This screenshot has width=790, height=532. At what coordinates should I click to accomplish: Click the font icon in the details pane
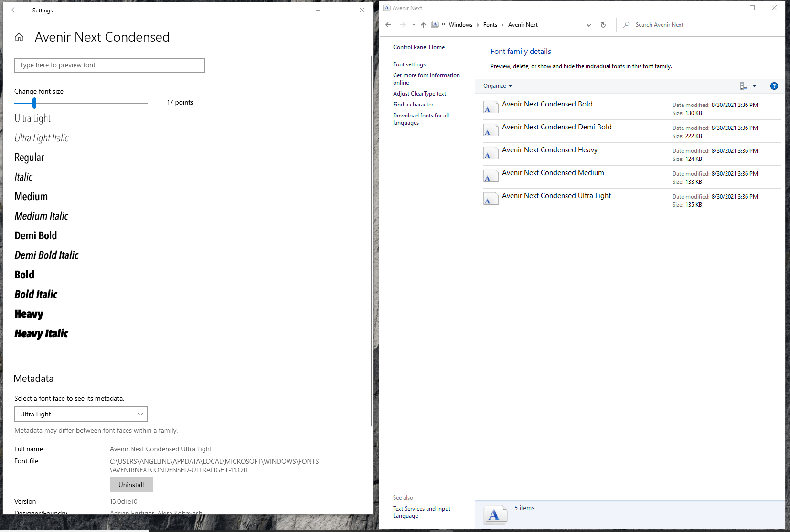[x=495, y=515]
